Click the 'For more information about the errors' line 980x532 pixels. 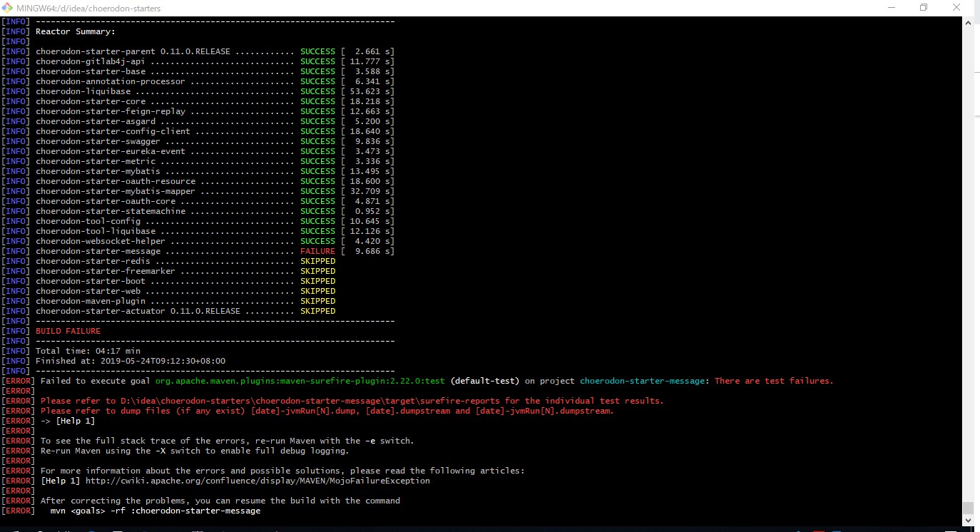pyautogui.click(x=282, y=471)
